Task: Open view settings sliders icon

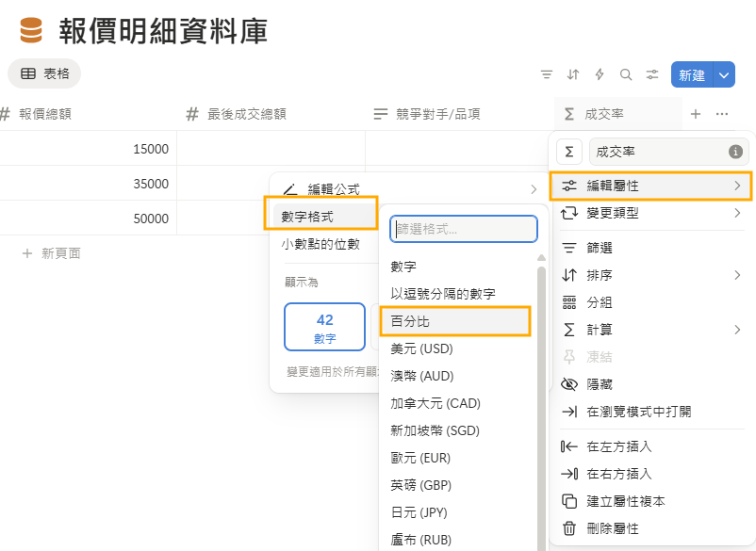Action: [652, 74]
